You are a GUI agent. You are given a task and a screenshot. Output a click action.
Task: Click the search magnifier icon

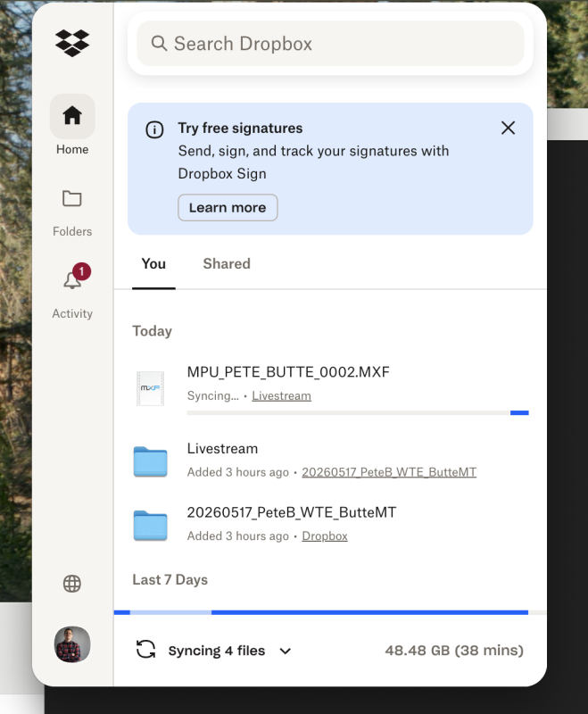(x=159, y=44)
